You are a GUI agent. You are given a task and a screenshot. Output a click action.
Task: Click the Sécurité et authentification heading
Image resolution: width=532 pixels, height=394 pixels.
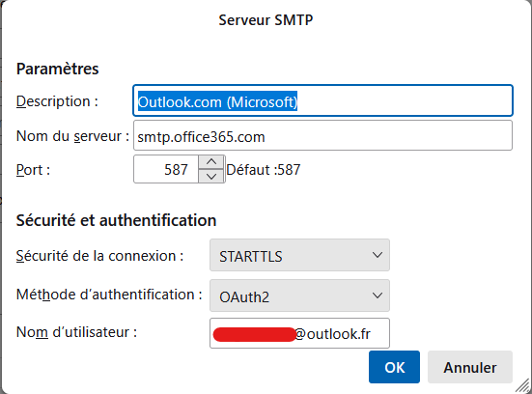pos(116,220)
